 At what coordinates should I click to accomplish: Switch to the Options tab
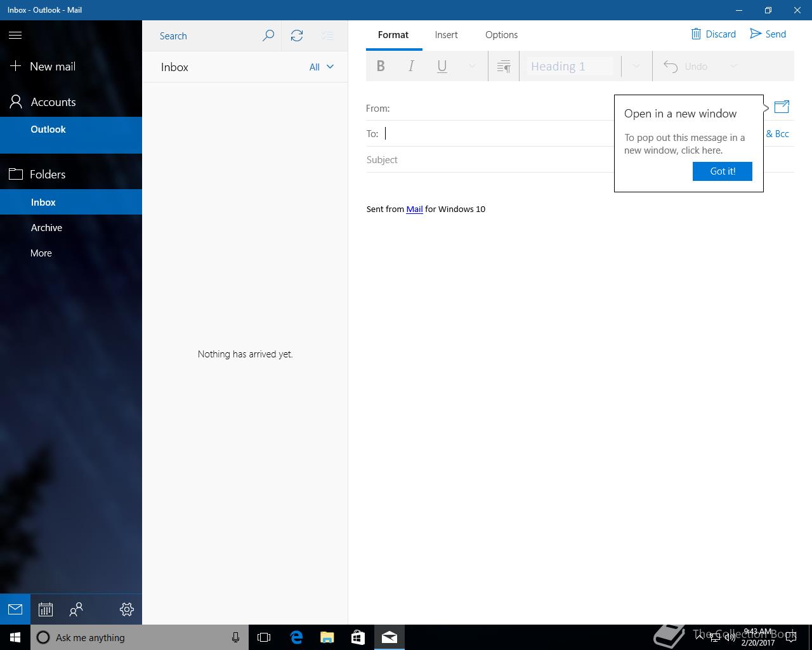[502, 35]
